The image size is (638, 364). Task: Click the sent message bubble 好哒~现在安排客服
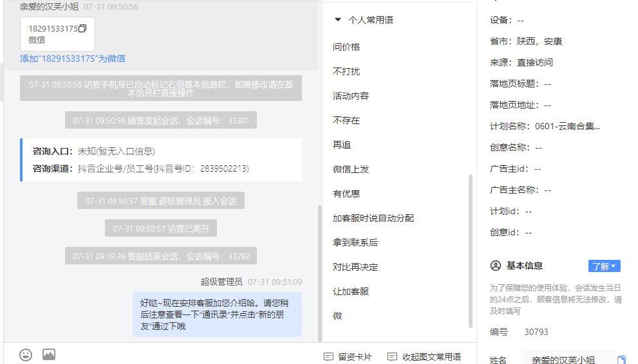(x=217, y=314)
